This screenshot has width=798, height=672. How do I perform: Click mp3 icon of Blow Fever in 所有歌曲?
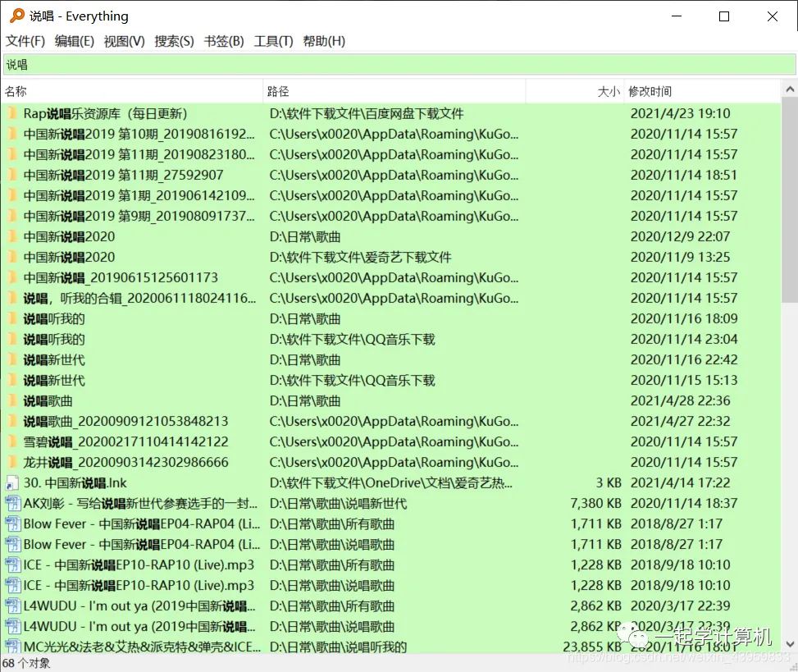coord(12,523)
